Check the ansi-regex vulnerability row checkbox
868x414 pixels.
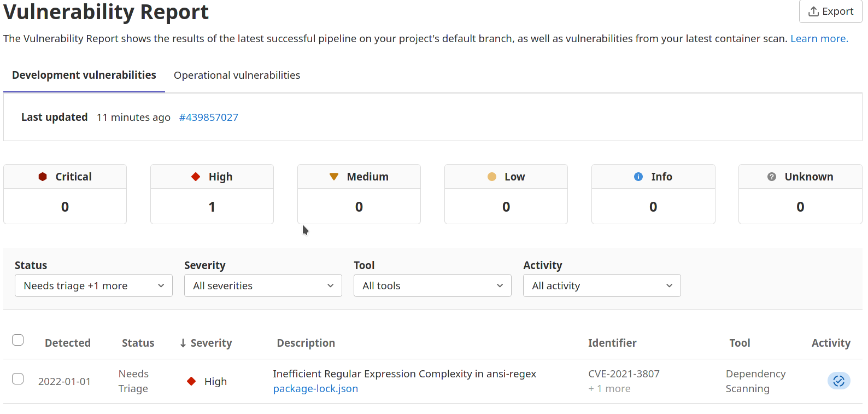click(18, 379)
